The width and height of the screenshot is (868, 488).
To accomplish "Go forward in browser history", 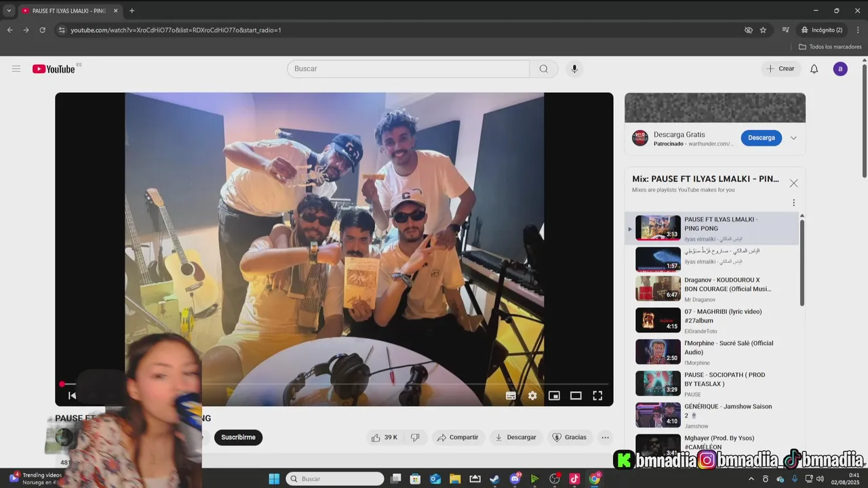I will pos(26,30).
